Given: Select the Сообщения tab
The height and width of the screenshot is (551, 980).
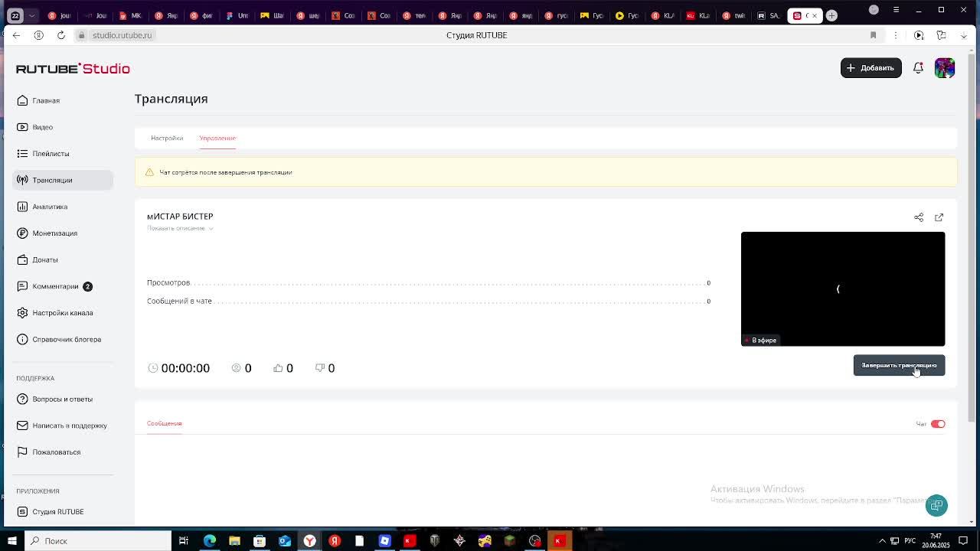Looking at the screenshot, I should point(164,423).
